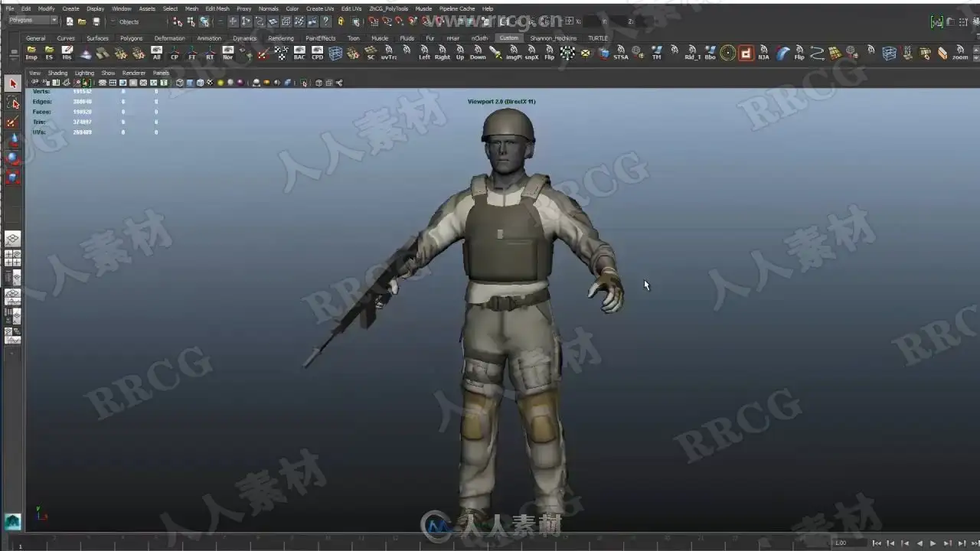Image resolution: width=980 pixels, height=551 pixels.
Task: Click the BAC shelf icon
Action: click(x=299, y=53)
